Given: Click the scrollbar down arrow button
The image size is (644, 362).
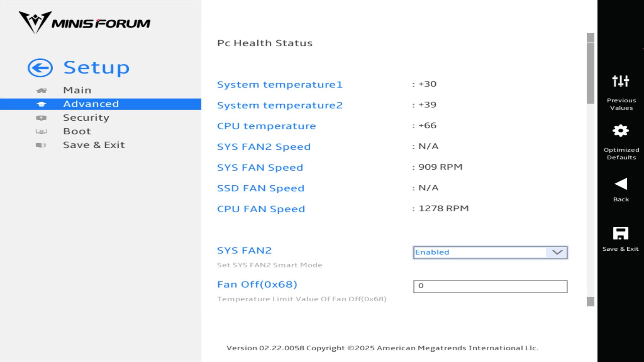Looking at the screenshot, I should 590,302.
